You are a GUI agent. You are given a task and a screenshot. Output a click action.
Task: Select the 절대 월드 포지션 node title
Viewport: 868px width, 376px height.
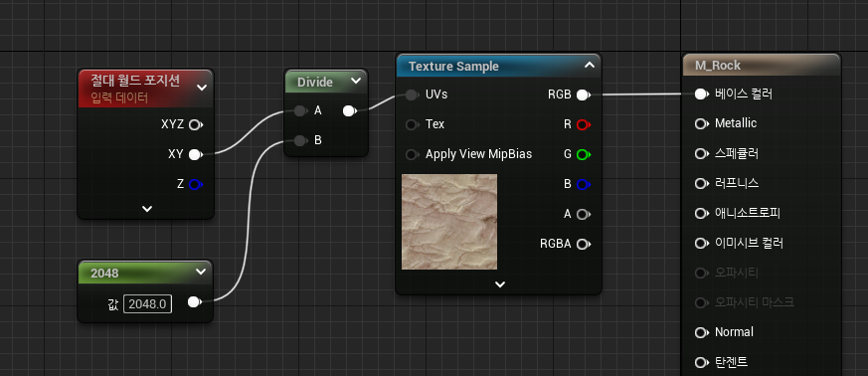coord(135,81)
